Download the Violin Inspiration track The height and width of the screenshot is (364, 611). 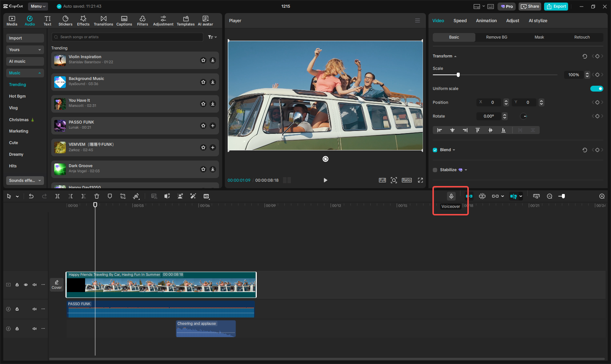[213, 60]
